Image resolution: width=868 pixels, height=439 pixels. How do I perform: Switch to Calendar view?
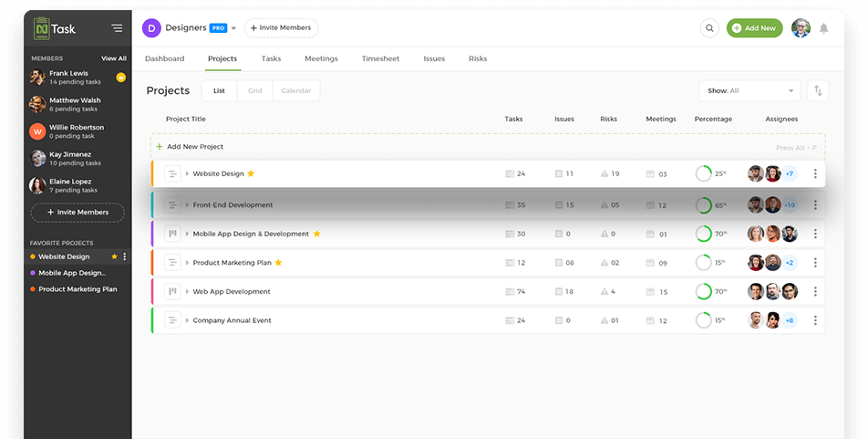(296, 91)
